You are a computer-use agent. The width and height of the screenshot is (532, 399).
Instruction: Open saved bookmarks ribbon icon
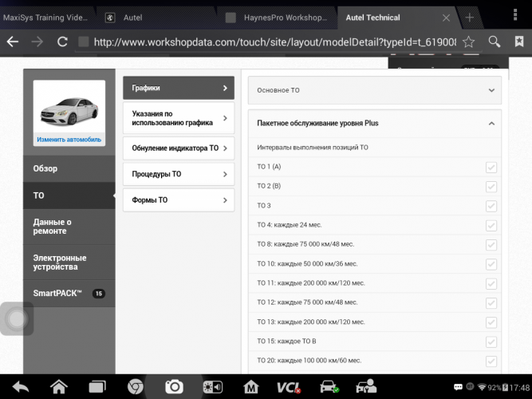pos(519,41)
